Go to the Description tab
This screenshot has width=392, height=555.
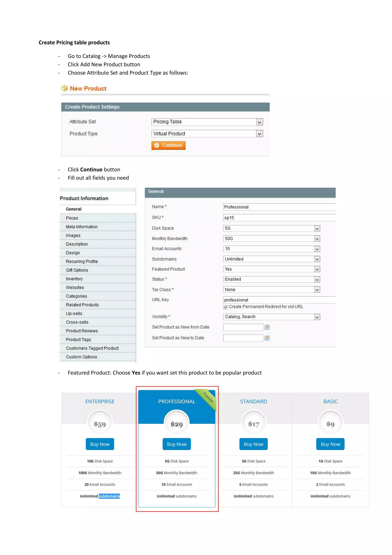pos(98,244)
